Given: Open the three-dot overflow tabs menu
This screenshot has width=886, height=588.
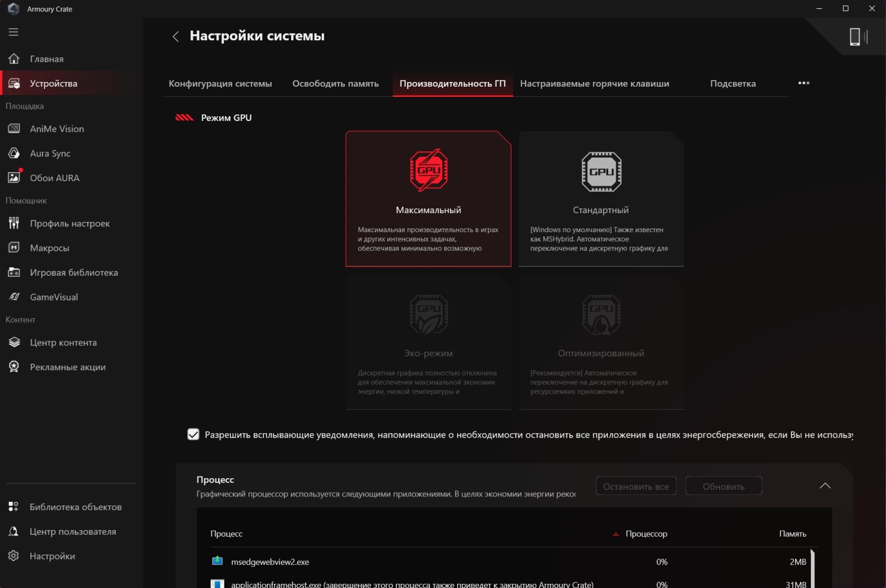Looking at the screenshot, I should point(804,83).
